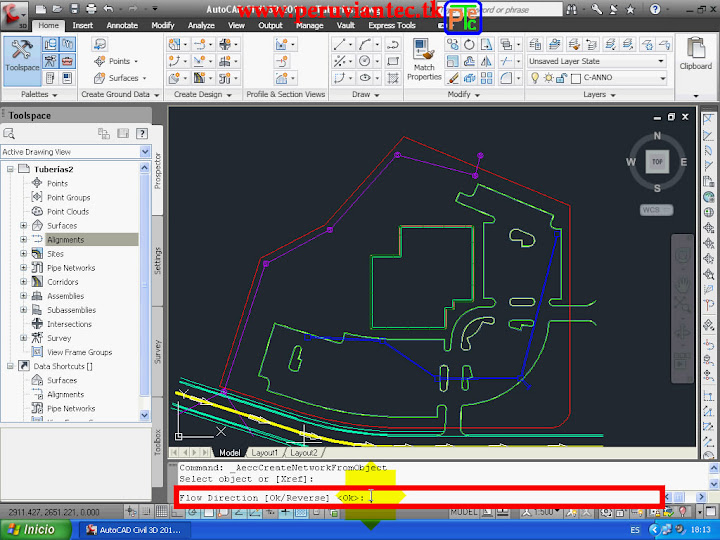The image size is (720, 540).
Task: Select the Line draw tool
Action: tap(339, 44)
